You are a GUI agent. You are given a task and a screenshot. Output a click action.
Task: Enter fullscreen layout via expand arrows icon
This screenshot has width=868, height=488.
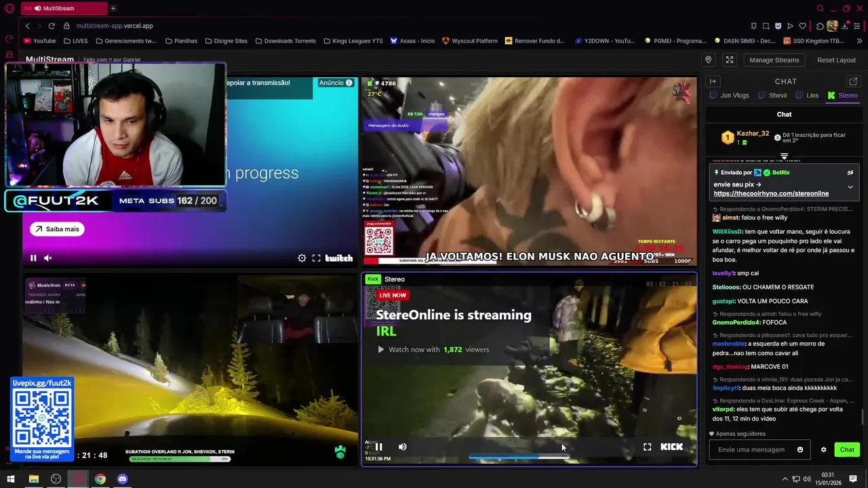pos(730,60)
